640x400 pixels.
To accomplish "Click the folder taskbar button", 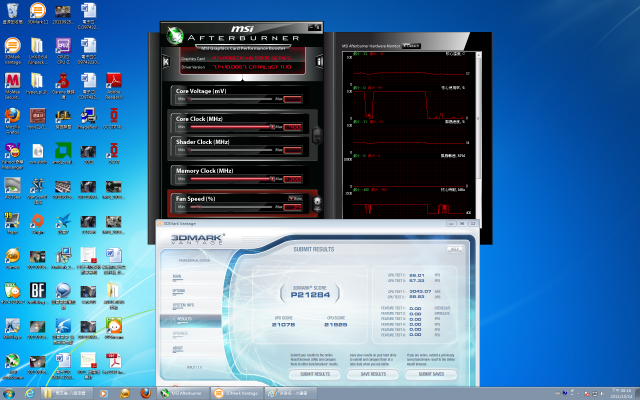I will tap(67, 393).
